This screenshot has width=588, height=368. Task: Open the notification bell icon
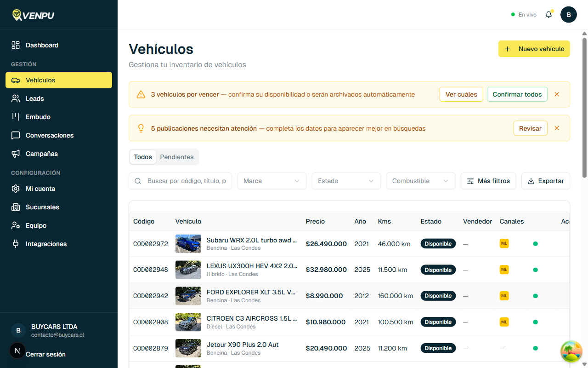click(x=548, y=14)
